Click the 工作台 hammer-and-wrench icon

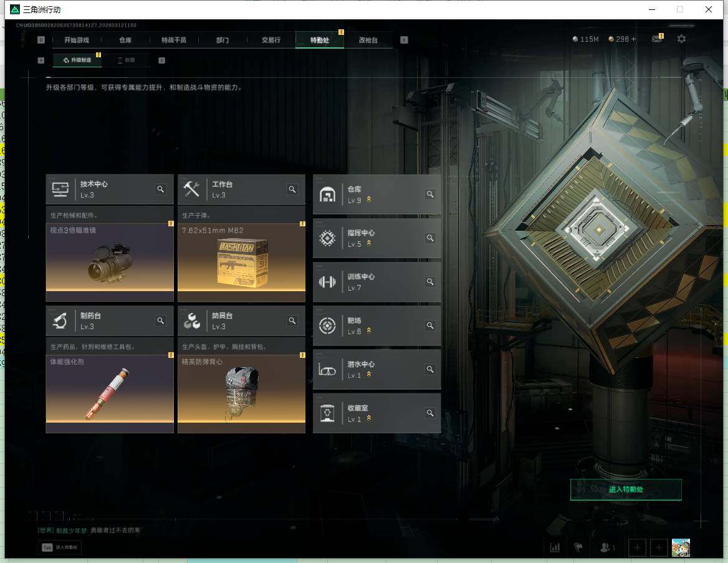[191, 189]
